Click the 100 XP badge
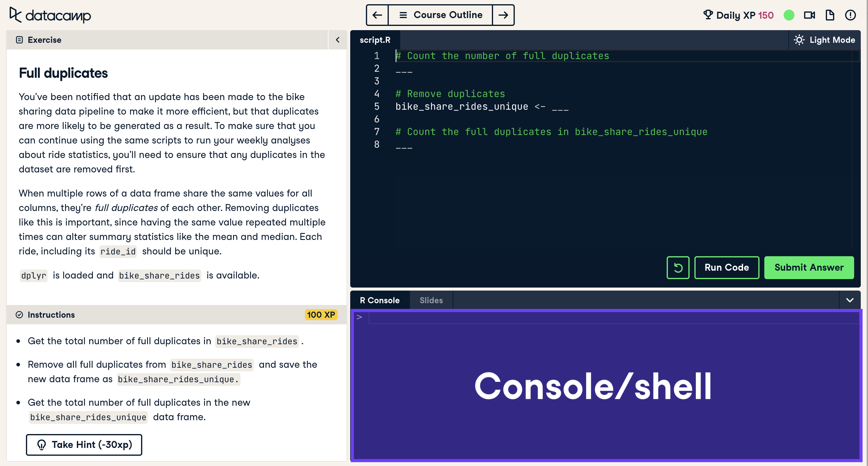The image size is (868, 466). tap(321, 315)
